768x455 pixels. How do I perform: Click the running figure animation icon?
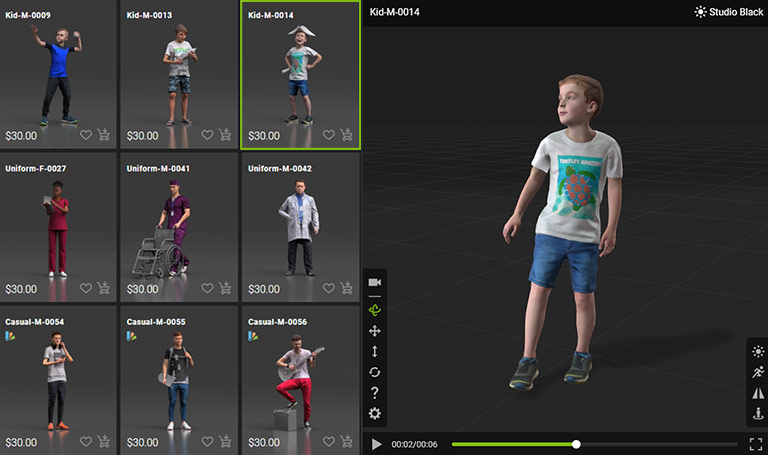coord(757,372)
